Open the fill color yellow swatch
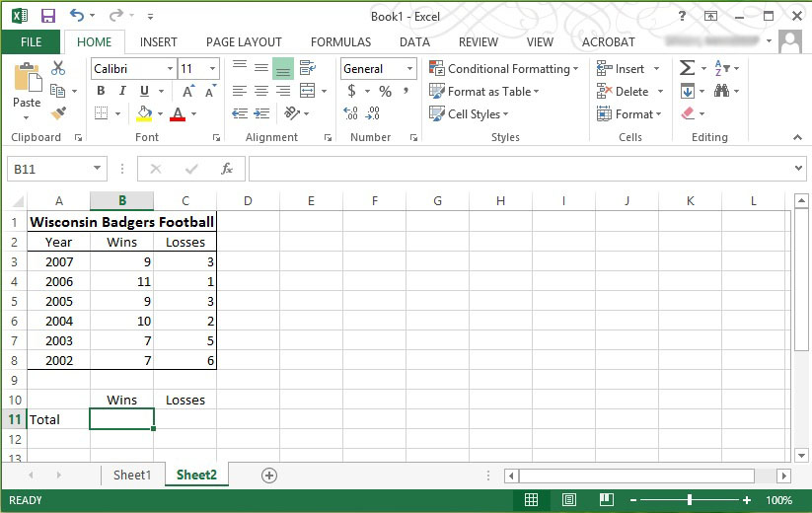Screen dimensions: 812x513 click(x=144, y=113)
